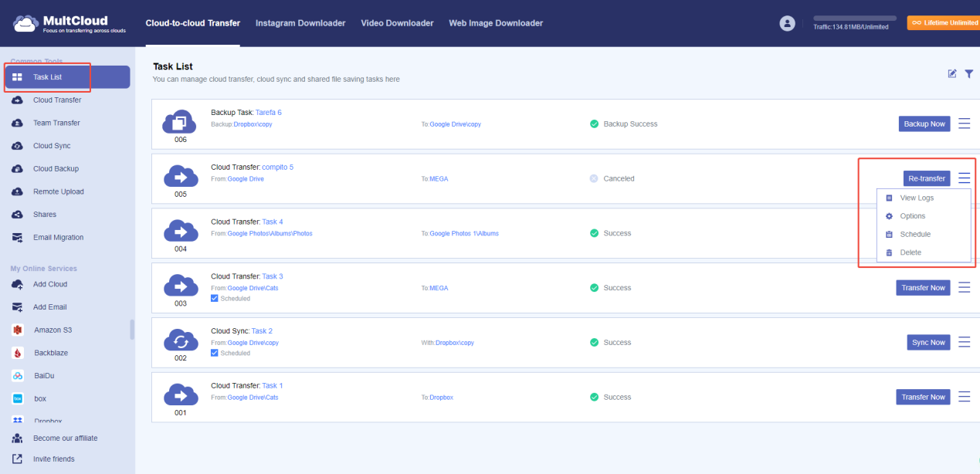
Task: Click the edit tasks icon beside filter
Action: click(952, 73)
